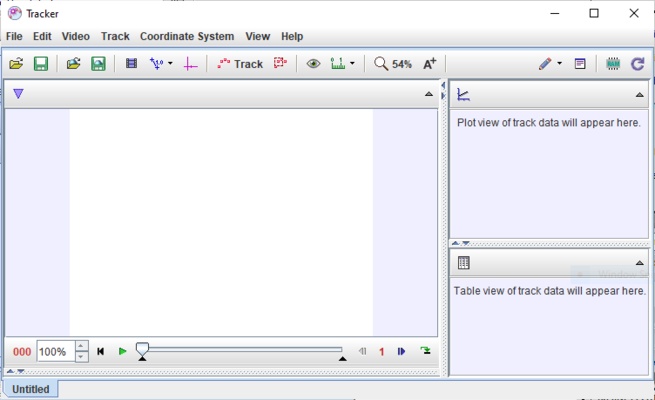
Task: Click the purple triangle in video view header
Action: [18, 94]
